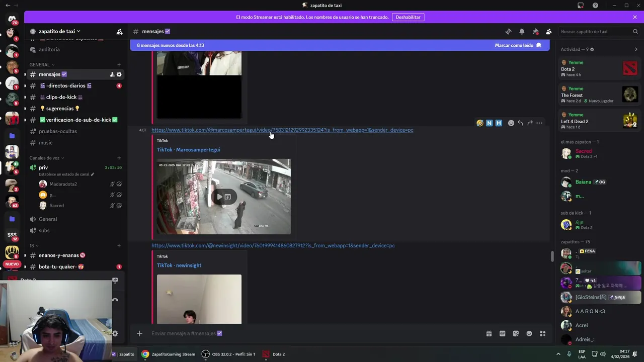The image size is (644, 362).
Task: Open the Threads panel icon
Action: tap(508, 31)
